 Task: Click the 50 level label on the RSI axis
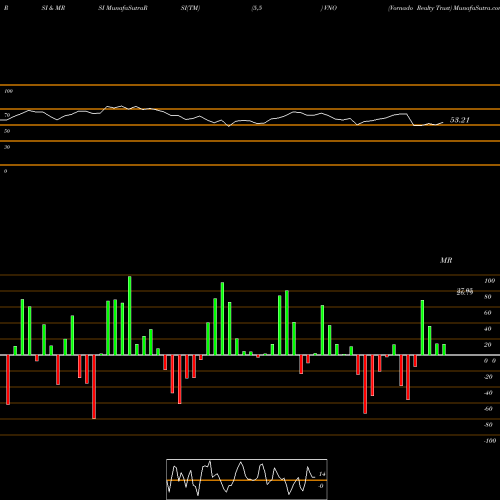[7, 131]
